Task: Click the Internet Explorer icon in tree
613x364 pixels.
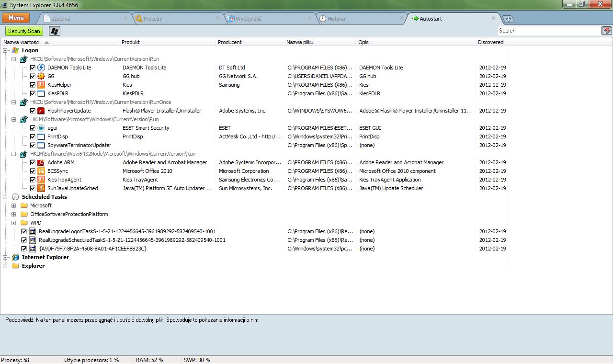Action: coord(15,257)
